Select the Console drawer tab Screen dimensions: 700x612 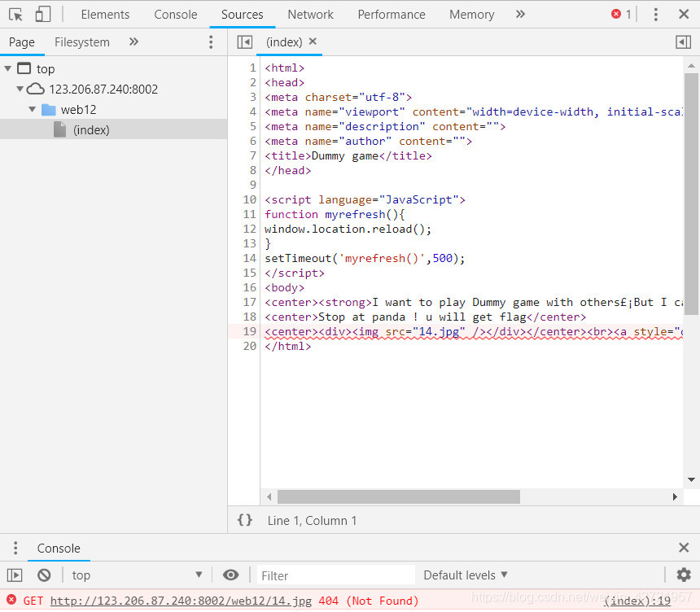[59, 549]
